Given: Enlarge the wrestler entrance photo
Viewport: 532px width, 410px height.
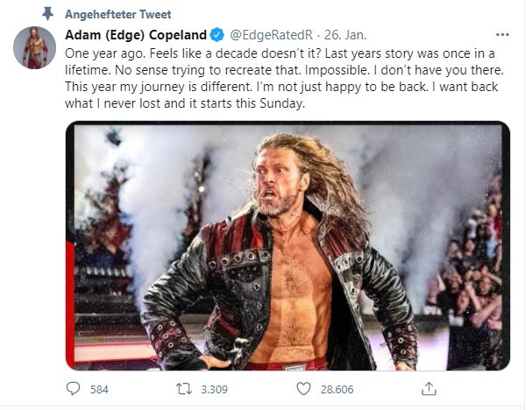Looking at the screenshot, I should 287,245.
